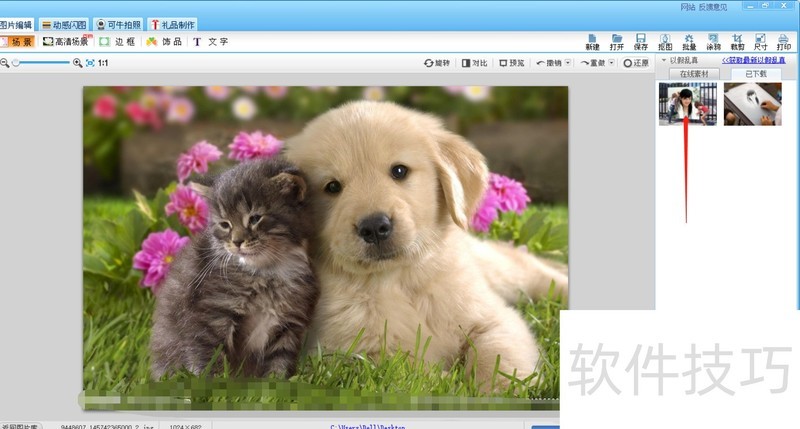Open 预览 preview mode
Viewport: 800px width, 429px height.
pos(512,63)
